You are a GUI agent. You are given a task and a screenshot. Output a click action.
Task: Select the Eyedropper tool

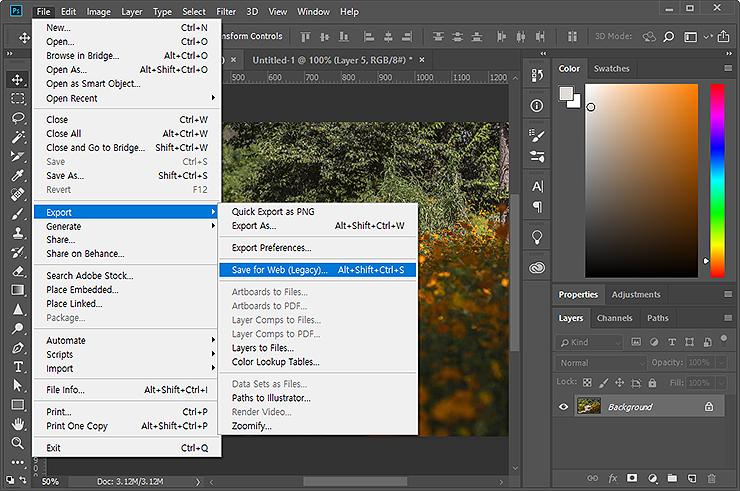coord(17,176)
